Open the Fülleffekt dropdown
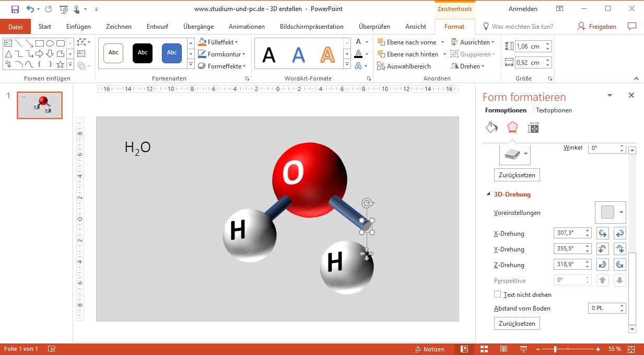644x355 pixels. click(218, 42)
